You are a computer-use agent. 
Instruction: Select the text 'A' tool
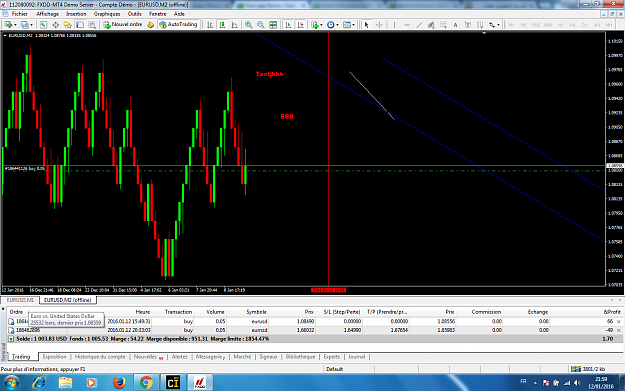[455, 25]
